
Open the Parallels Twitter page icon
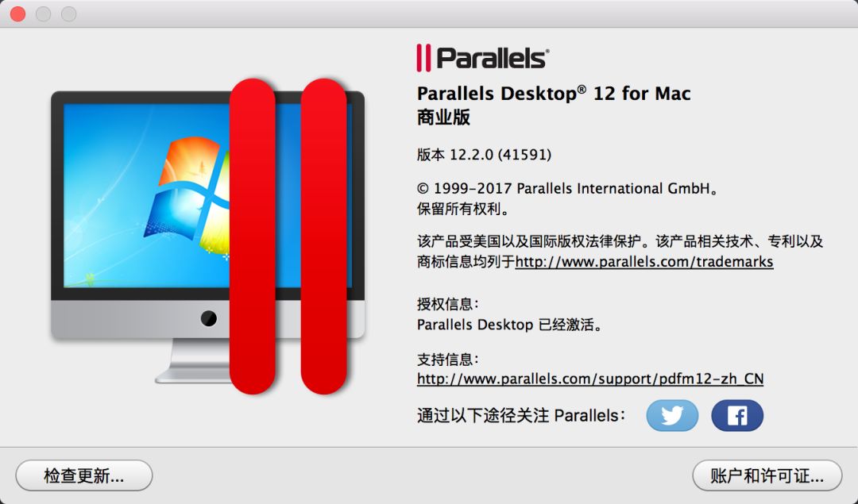pos(672,415)
